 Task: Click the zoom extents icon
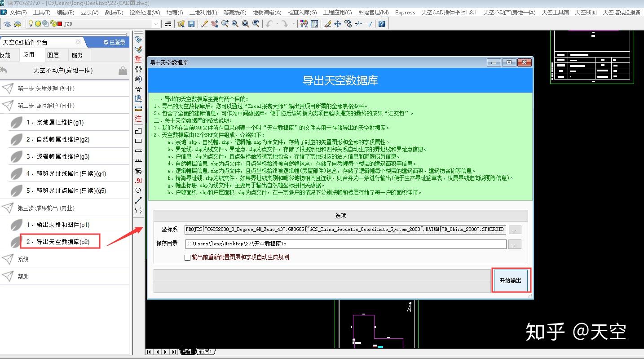point(245,24)
